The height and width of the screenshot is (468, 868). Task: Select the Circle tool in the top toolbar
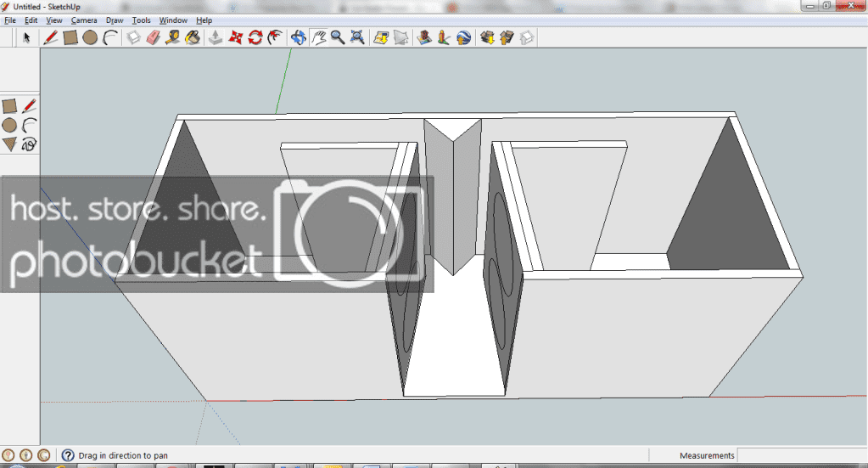tap(90, 37)
